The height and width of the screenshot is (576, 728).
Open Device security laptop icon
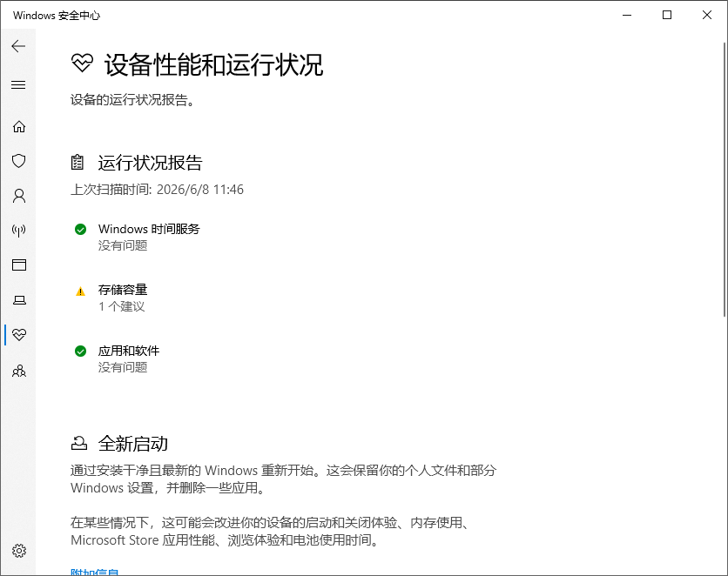pos(18,300)
